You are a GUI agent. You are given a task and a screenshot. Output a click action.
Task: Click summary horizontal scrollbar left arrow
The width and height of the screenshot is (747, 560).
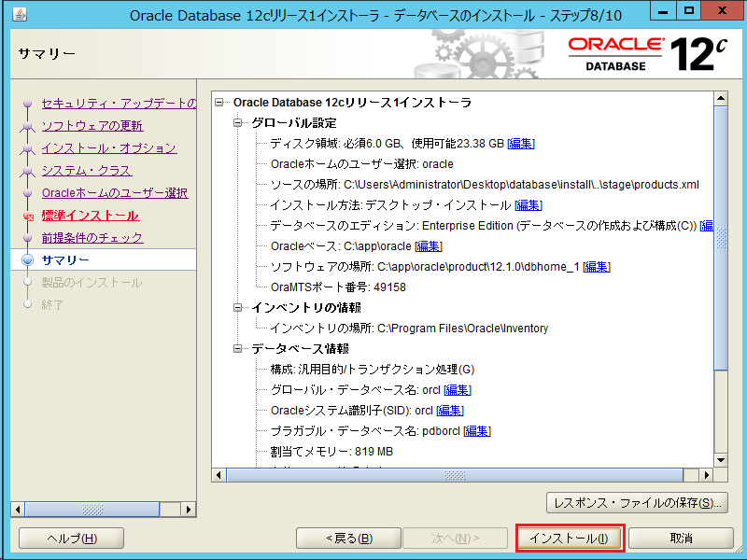pos(218,475)
